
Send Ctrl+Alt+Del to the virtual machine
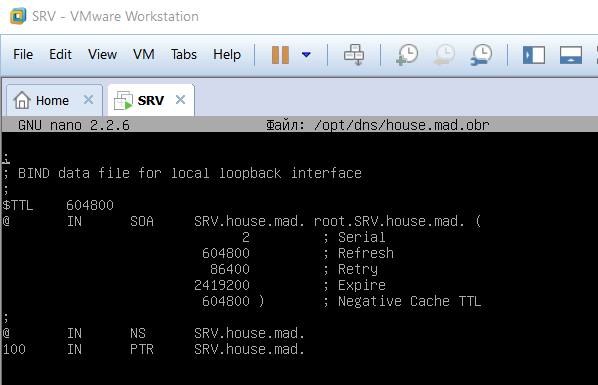coord(354,55)
